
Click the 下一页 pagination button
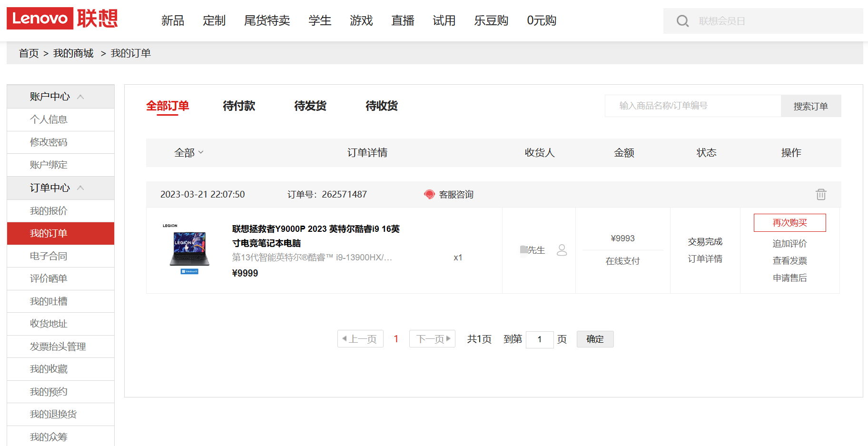tap(432, 339)
